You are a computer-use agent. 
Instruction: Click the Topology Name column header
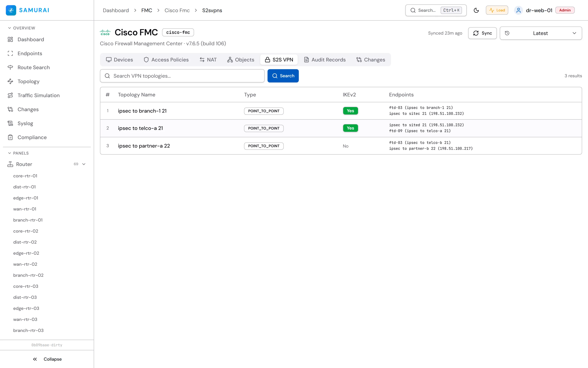[137, 95]
